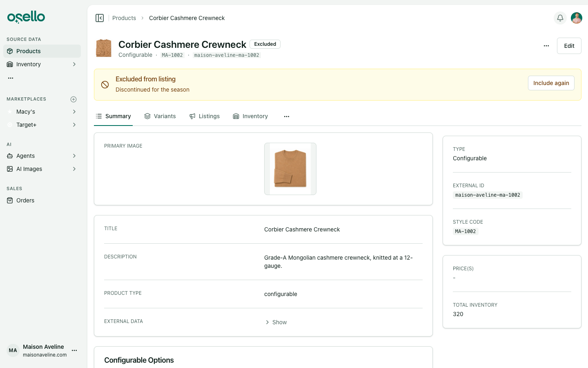This screenshot has height=368, width=588.
Task: Click the MA workspace avatar
Action: click(x=13, y=350)
